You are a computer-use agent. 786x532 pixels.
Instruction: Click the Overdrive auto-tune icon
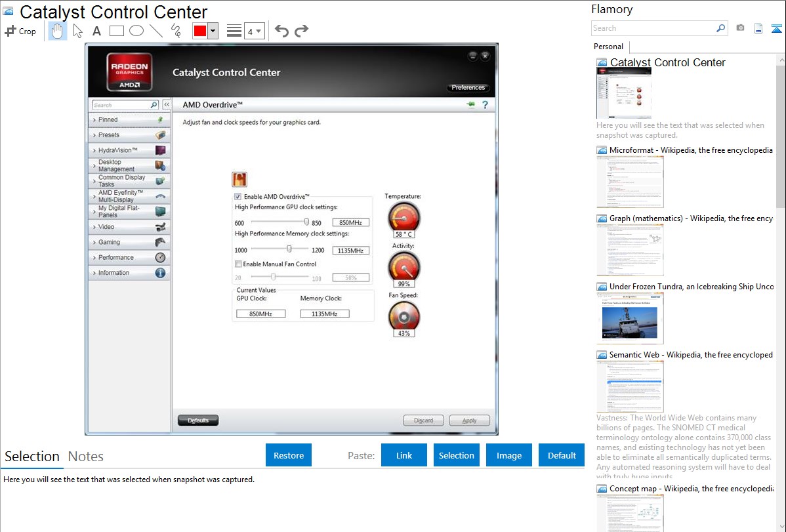[x=239, y=179]
